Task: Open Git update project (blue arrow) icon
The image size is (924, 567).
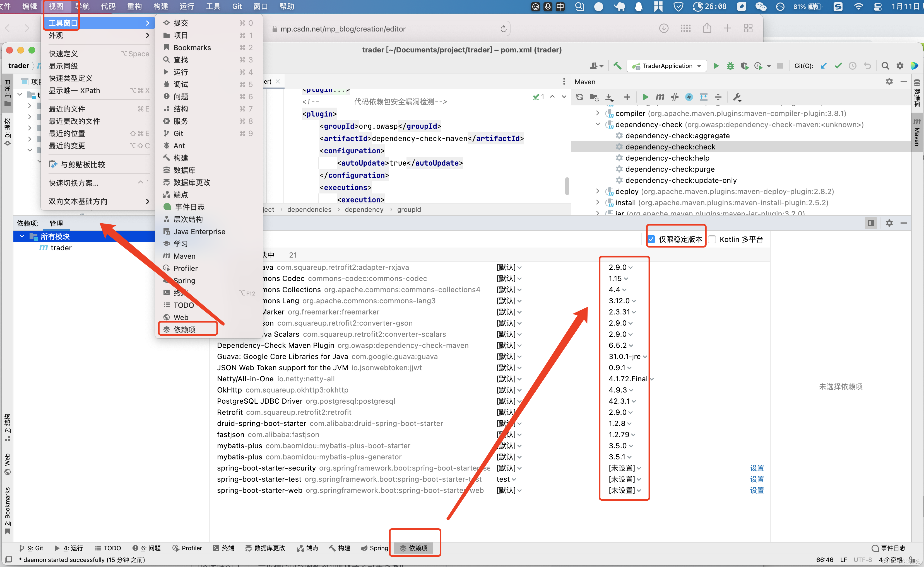Action: (x=824, y=66)
